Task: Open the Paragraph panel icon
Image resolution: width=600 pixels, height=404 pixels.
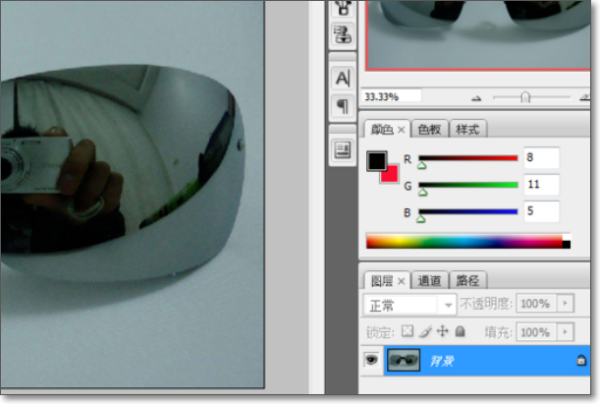Action: tap(341, 105)
